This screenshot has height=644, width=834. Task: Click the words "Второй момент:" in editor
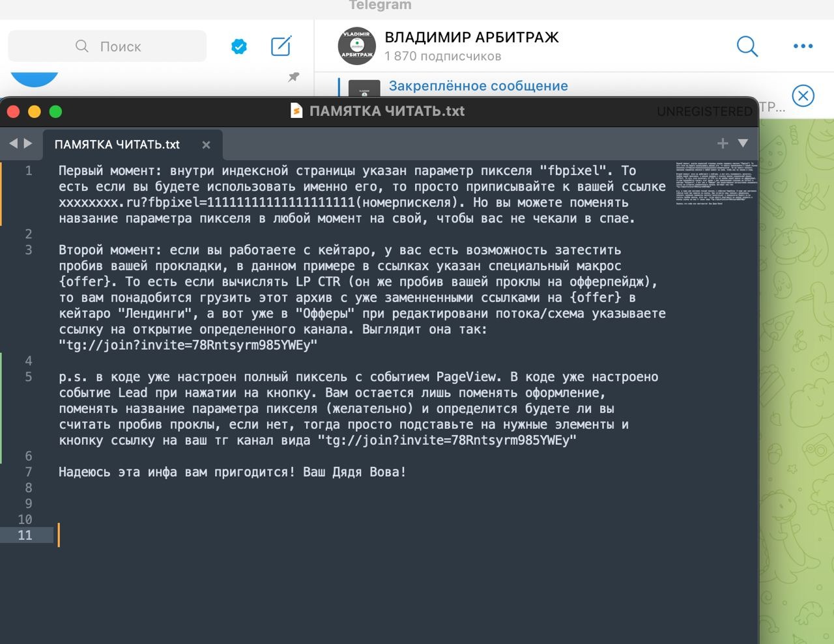[x=110, y=250]
